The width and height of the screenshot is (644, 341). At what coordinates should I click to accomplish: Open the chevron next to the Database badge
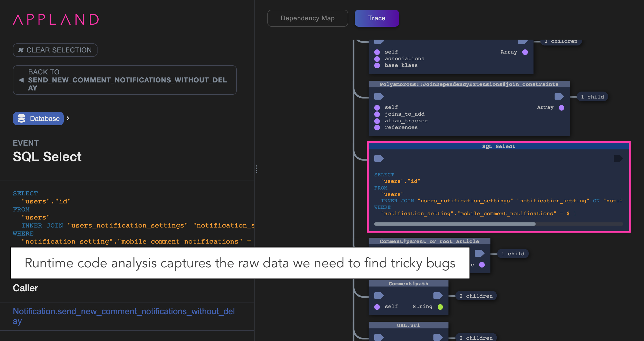[68, 118]
